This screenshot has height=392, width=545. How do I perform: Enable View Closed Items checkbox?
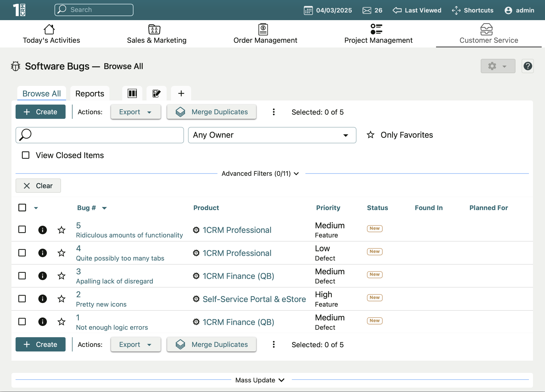coord(26,155)
